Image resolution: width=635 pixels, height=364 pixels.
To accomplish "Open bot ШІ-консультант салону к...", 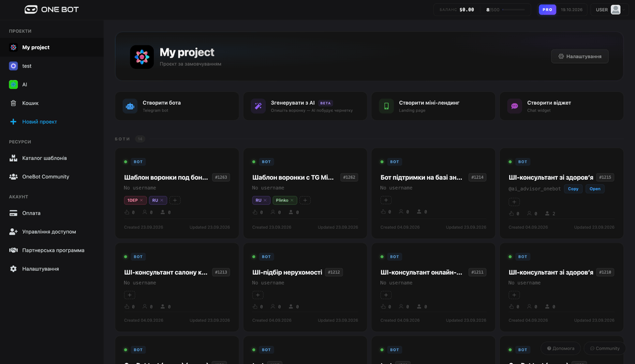I will tap(166, 272).
